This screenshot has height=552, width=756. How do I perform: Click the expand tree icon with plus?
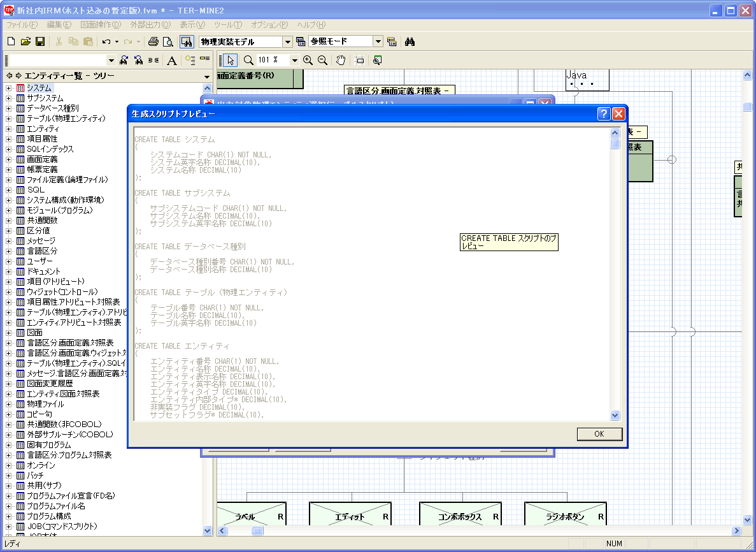point(190,61)
